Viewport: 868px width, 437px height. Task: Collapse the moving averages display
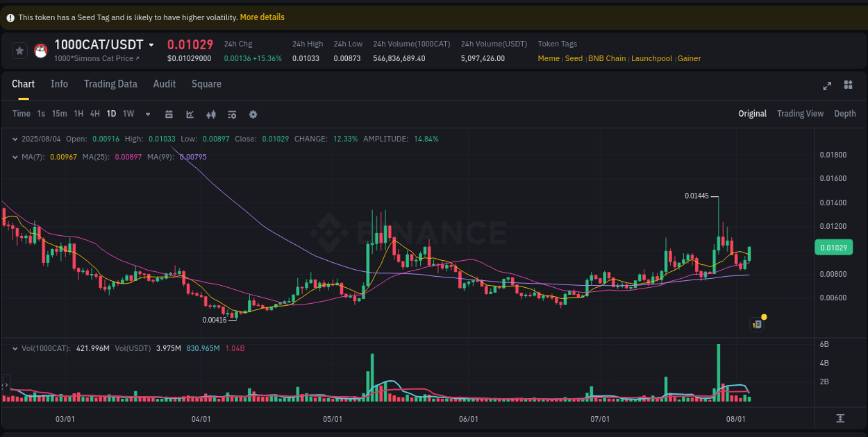(15, 157)
